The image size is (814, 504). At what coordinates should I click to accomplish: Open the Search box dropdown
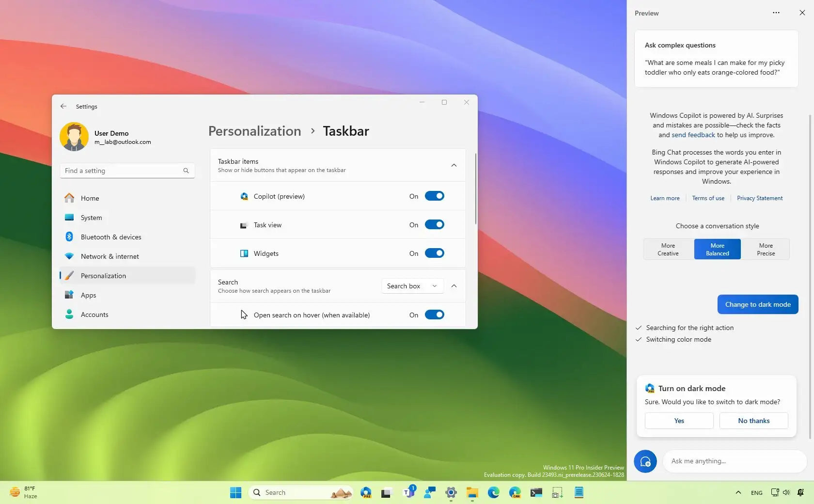tap(412, 286)
